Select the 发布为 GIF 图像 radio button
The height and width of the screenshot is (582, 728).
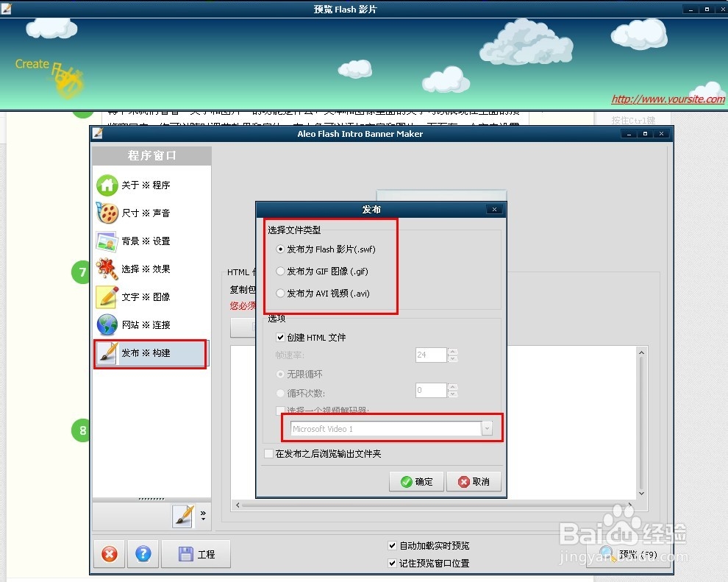coord(280,271)
